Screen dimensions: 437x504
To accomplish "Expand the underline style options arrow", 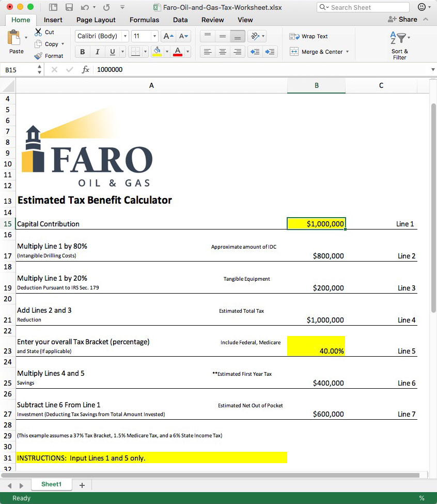I will 122,51.
